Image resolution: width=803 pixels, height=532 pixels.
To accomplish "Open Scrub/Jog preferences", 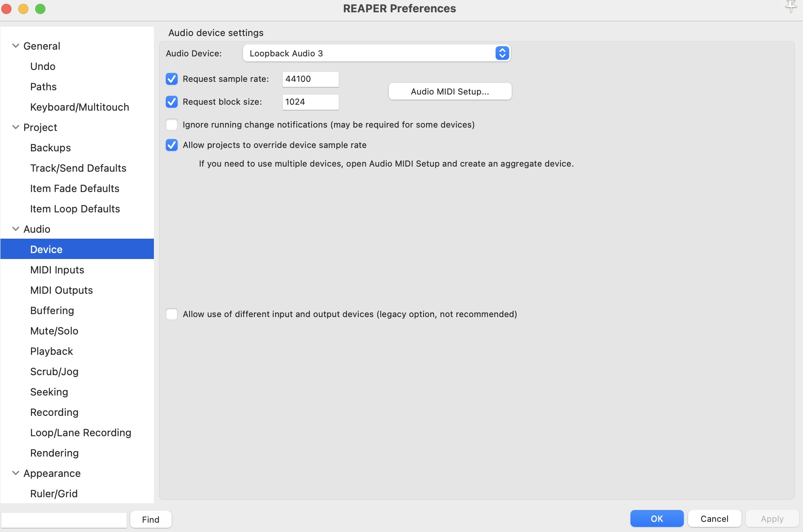I will point(54,371).
